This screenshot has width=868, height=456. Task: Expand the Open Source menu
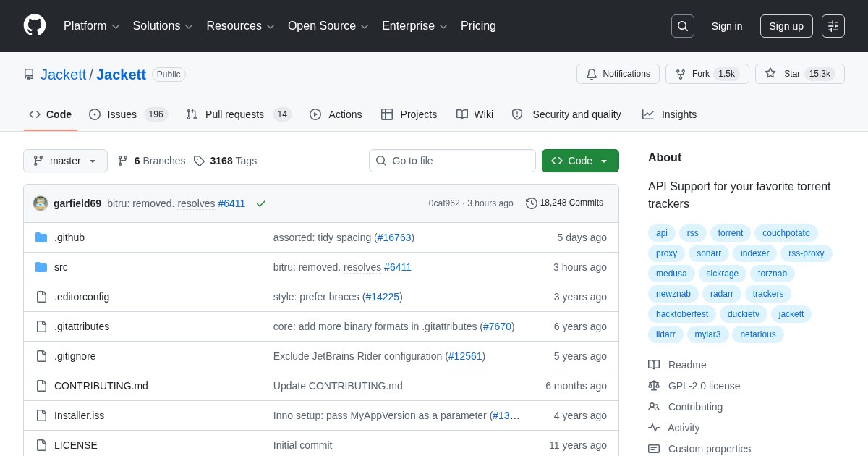point(328,26)
